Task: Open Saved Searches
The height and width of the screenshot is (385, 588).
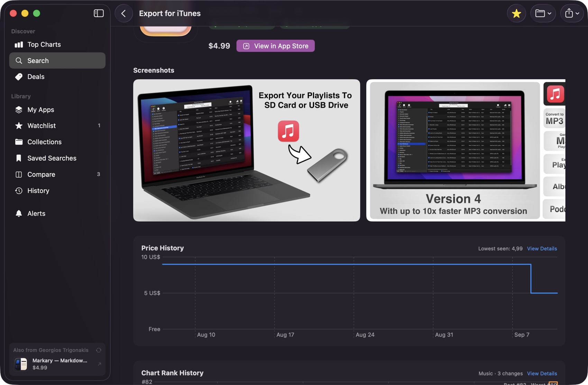Action: tap(57, 158)
